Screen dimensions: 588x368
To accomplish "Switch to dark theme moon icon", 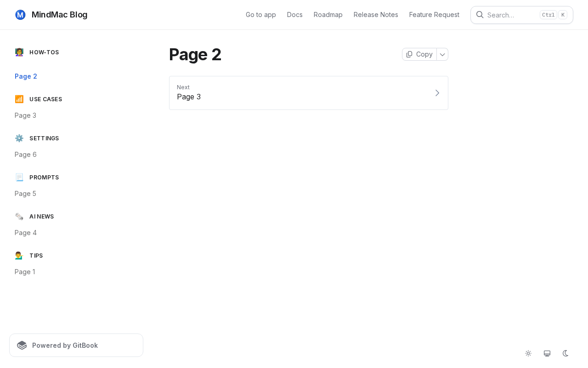I will click(566, 353).
